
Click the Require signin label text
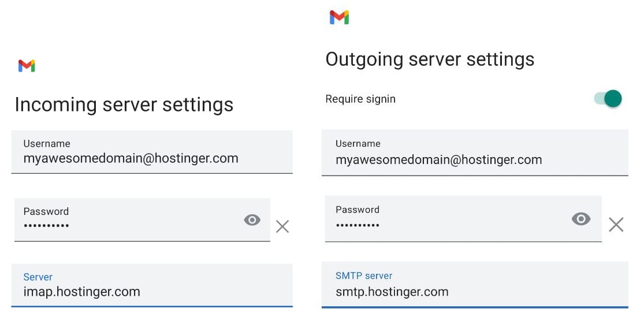pyautogui.click(x=360, y=99)
